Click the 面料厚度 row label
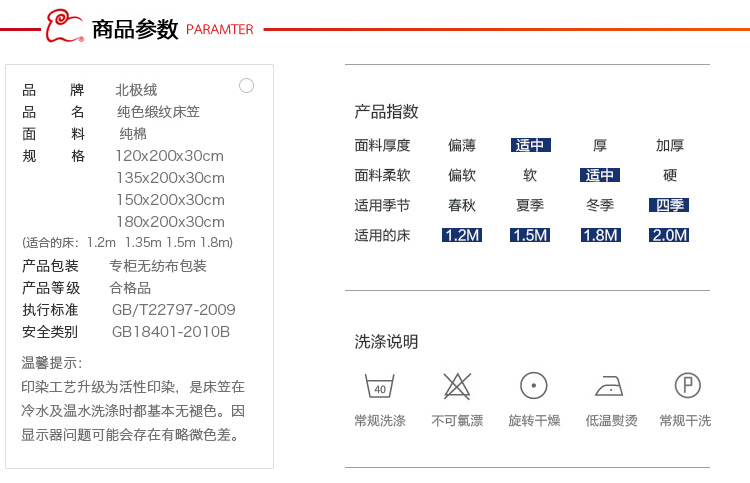Viewport: 750px width, 483px height. [382, 145]
